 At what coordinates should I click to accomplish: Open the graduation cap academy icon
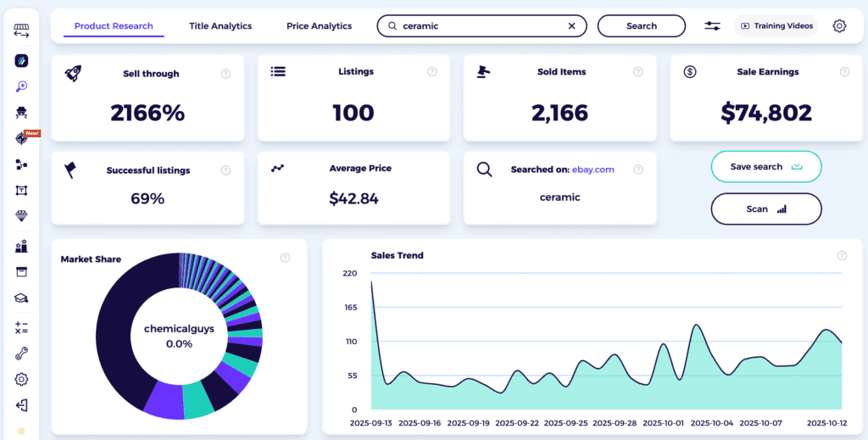(21, 298)
